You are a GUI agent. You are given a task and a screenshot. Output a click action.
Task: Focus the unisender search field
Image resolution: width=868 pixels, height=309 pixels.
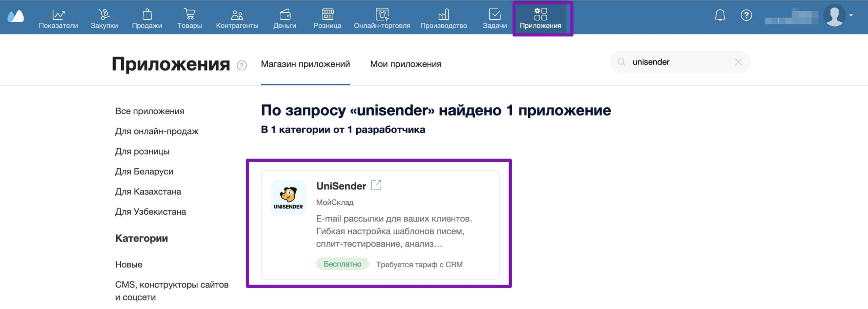pyautogui.click(x=680, y=62)
